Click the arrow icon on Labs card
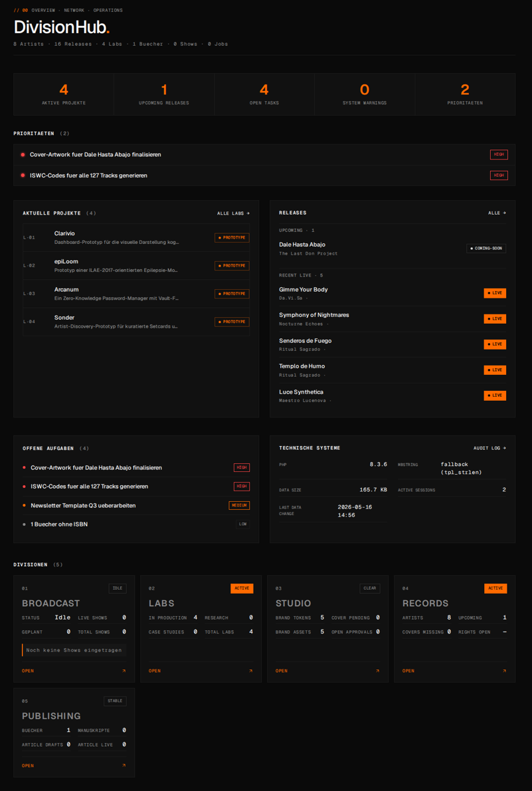 pyautogui.click(x=250, y=671)
